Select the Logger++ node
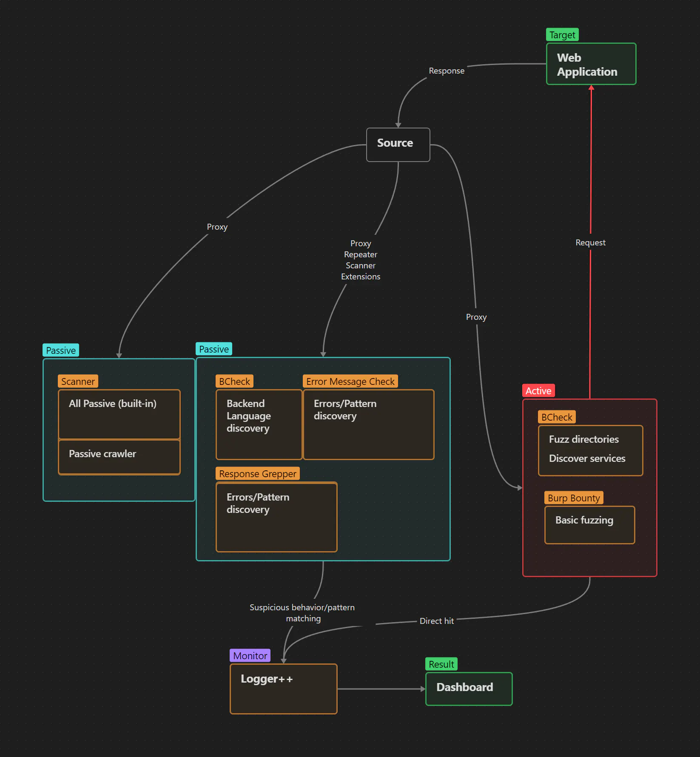Viewport: 700px width, 757px height. coord(284,689)
